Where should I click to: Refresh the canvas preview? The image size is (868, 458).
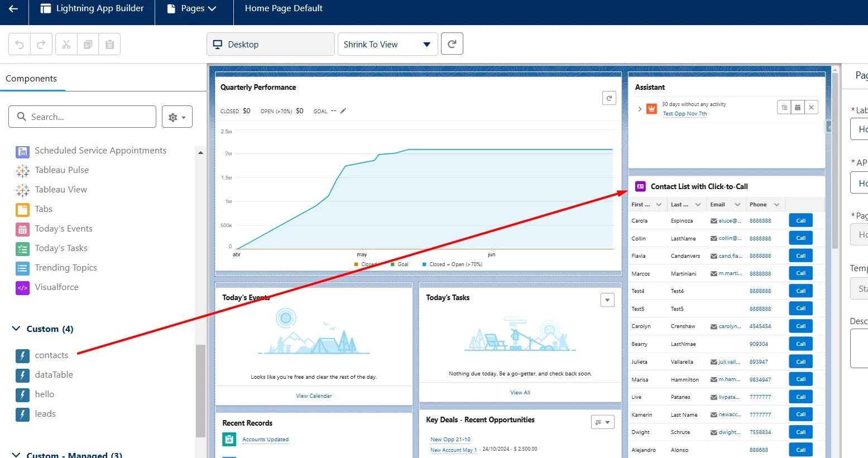(x=452, y=44)
